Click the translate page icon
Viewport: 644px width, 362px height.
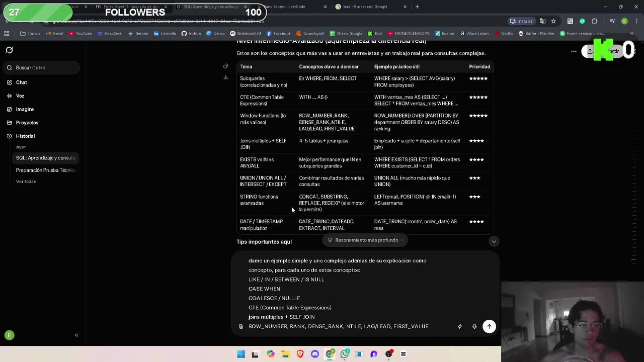[x=542, y=21]
